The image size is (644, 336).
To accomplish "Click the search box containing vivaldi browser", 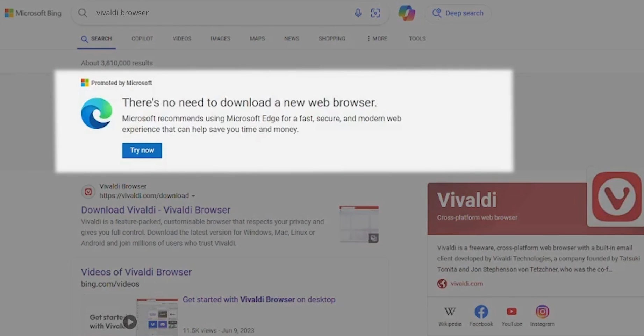I will (x=220, y=13).
